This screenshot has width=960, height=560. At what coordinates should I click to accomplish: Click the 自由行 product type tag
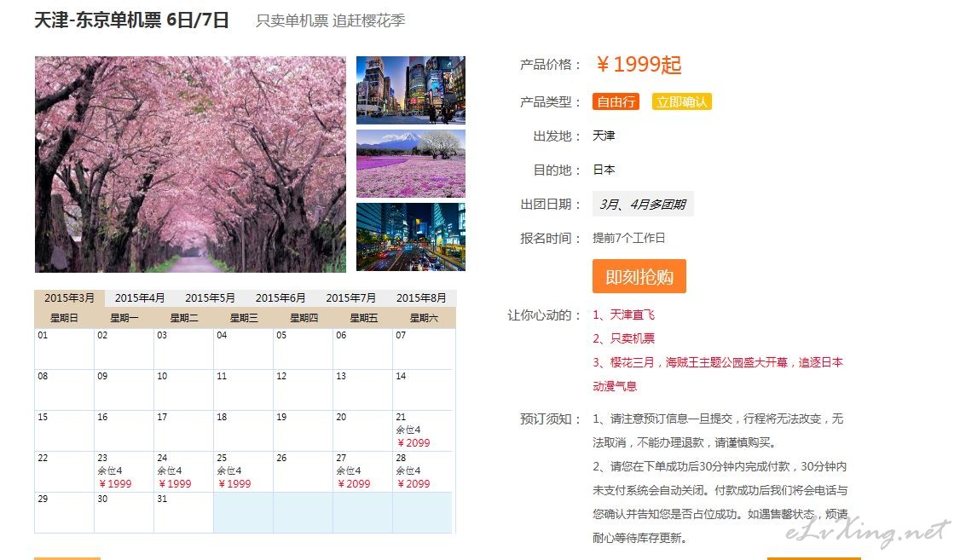pyautogui.click(x=616, y=101)
